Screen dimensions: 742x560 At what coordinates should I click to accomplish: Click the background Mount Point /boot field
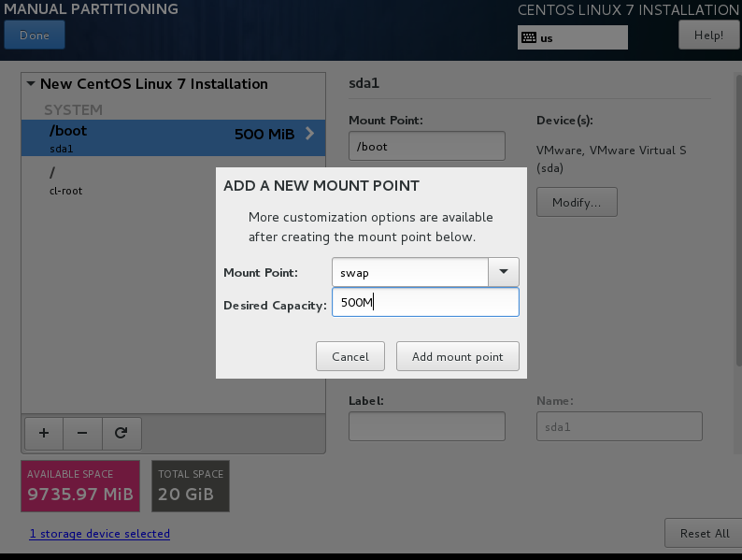tap(427, 146)
